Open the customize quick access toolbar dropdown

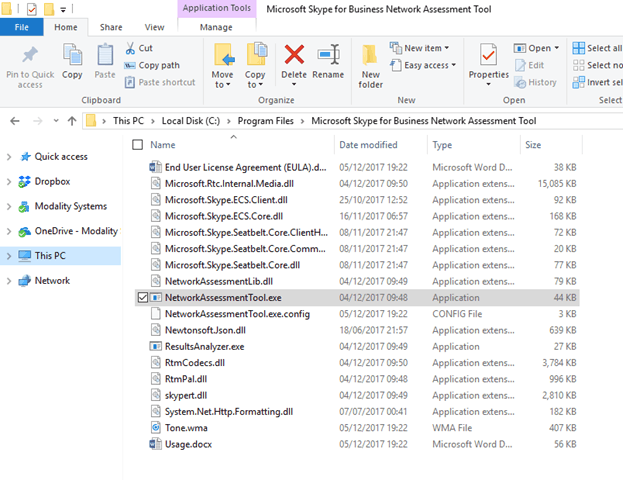63,10
